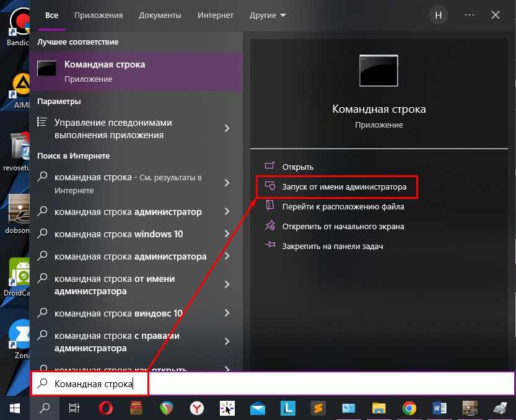Open the Opera browser from taskbar

tap(106, 408)
